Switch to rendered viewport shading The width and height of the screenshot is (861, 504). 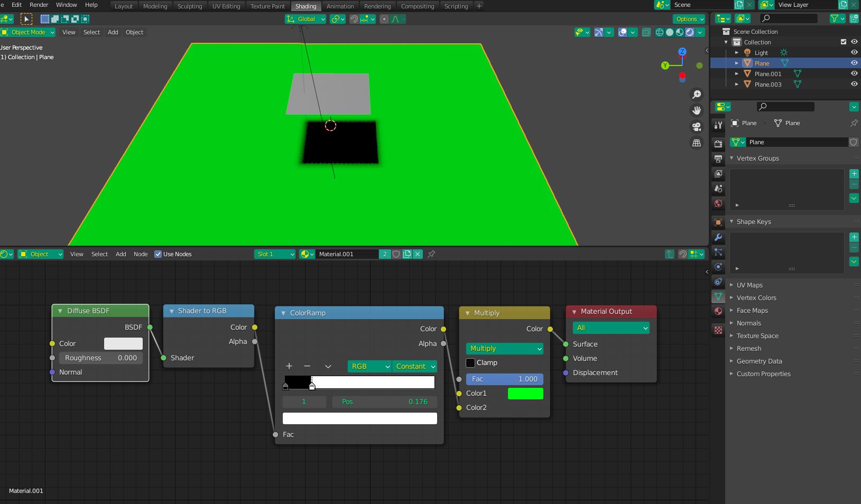coord(690,32)
